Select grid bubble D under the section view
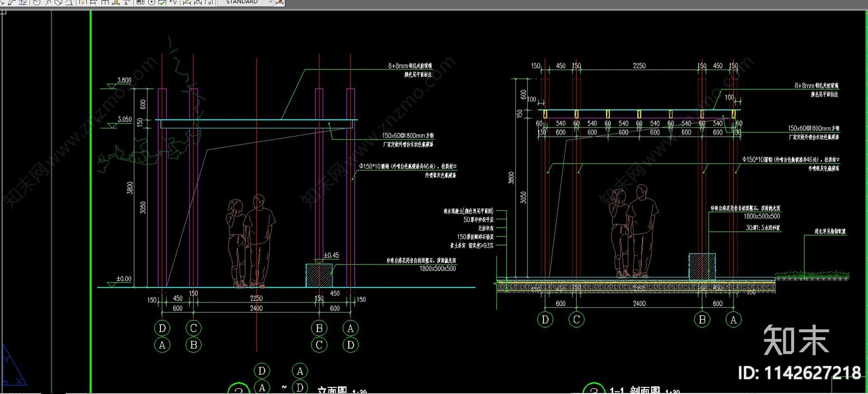 tap(545, 320)
